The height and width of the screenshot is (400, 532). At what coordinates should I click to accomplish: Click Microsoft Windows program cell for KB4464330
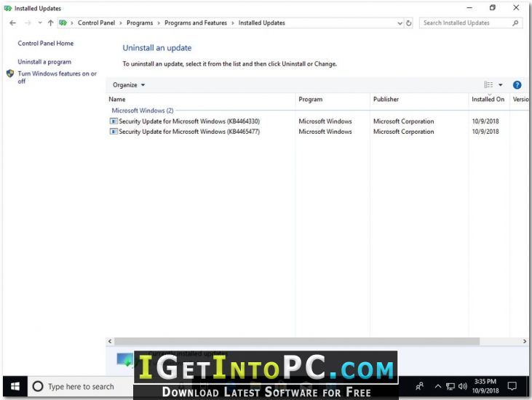tap(325, 121)
